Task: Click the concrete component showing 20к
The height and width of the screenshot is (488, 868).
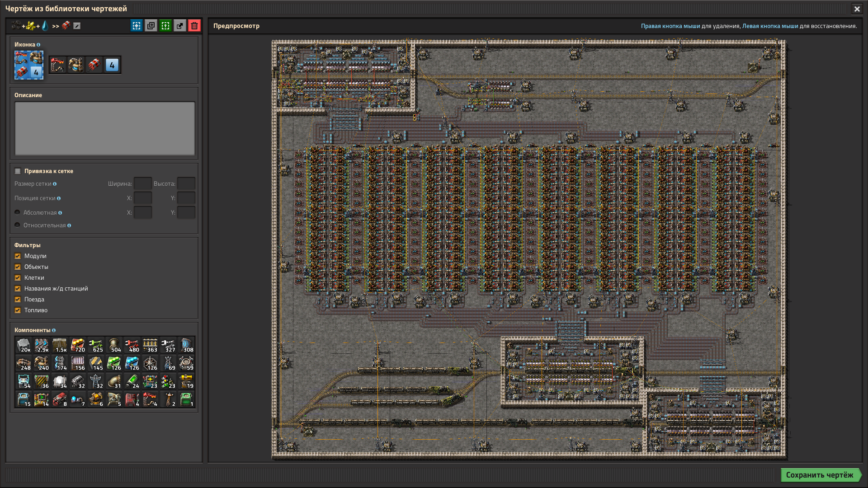Action: 24,345
